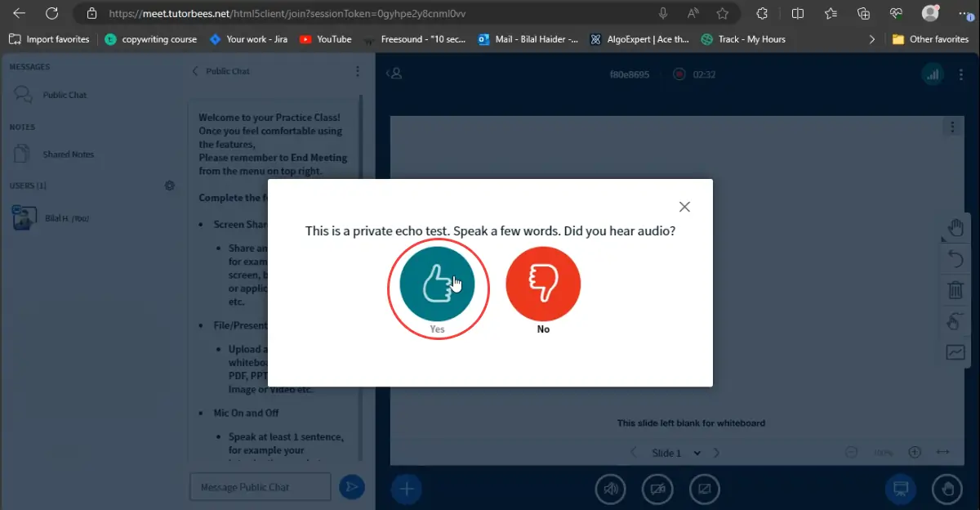Toggle webcam sharing in the bottom toolbar
The height and width of the screenshot is (510, 980).
(657, 489)
